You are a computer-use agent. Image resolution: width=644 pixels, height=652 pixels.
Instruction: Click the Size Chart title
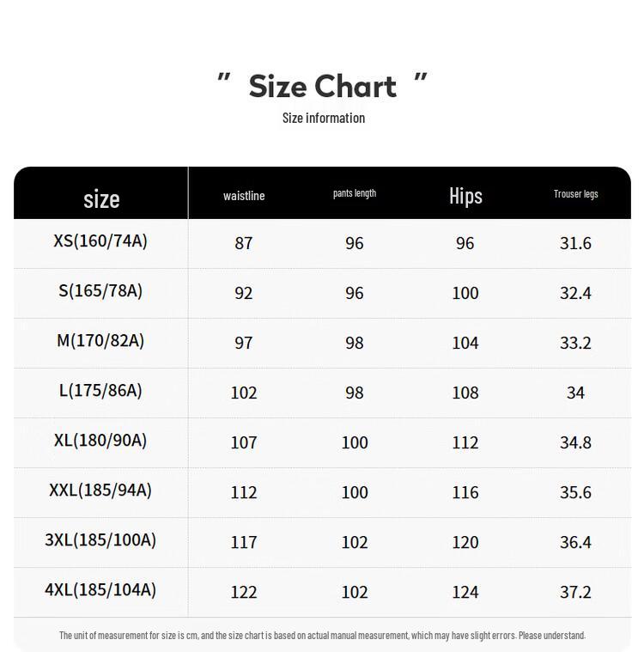click(x=322, y=86)
